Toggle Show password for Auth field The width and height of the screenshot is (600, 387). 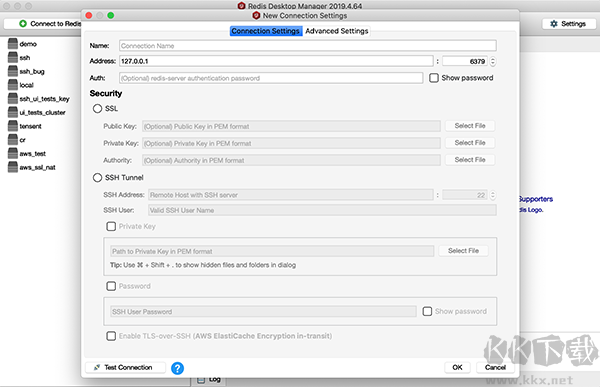tap(434, 78)
